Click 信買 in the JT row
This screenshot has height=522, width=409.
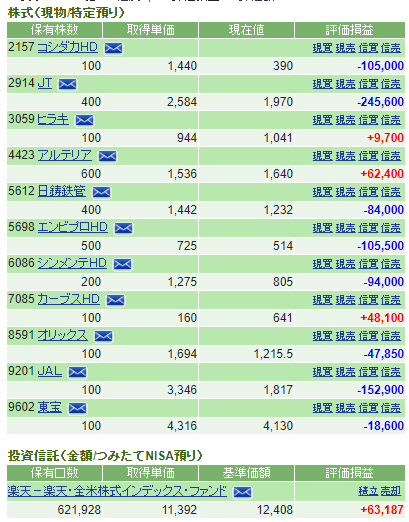[x=368, y=84]
